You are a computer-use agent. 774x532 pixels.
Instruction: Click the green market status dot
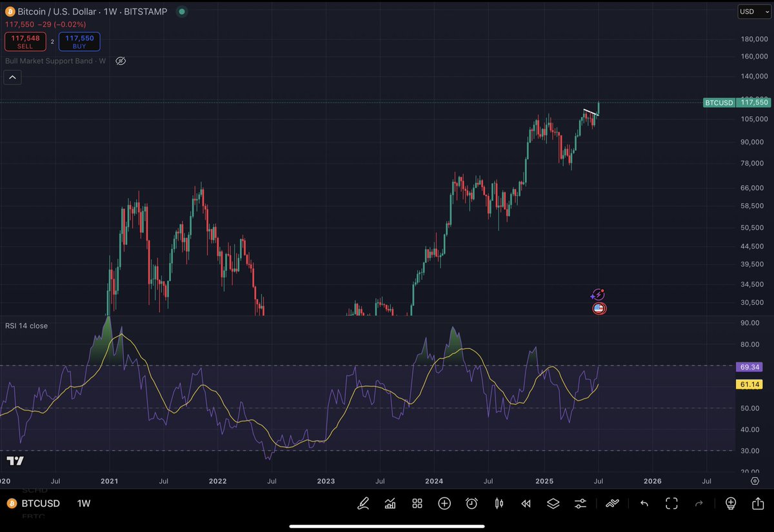click(x=182, y=12)
